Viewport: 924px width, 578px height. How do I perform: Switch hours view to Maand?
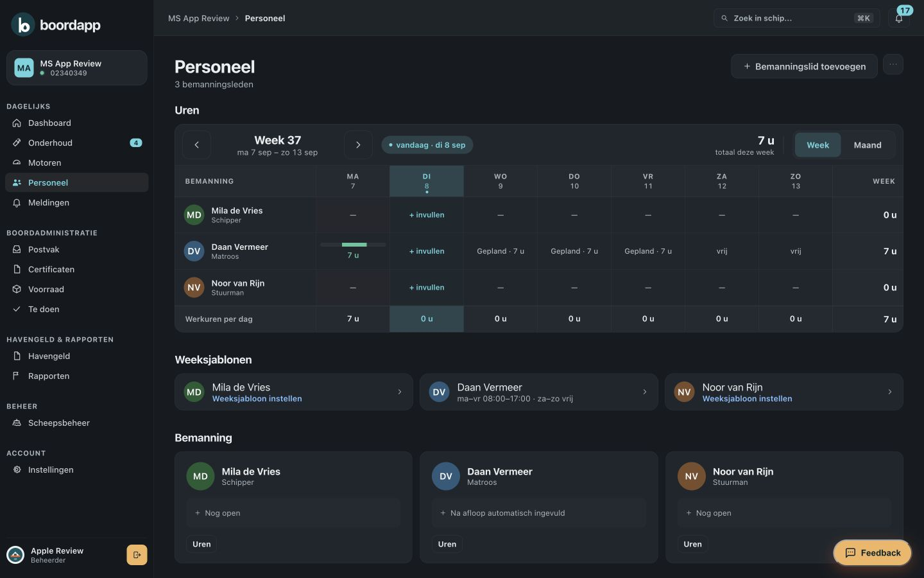coord(868,145)
